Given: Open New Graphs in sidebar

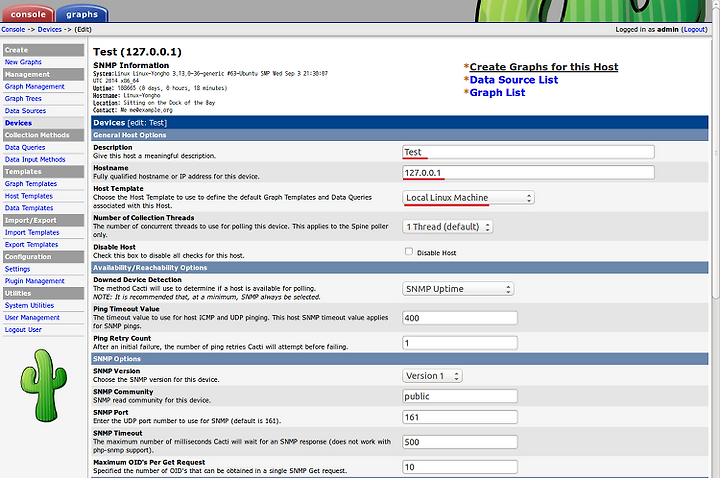Looking at the screenshot, I should point(23,62).
